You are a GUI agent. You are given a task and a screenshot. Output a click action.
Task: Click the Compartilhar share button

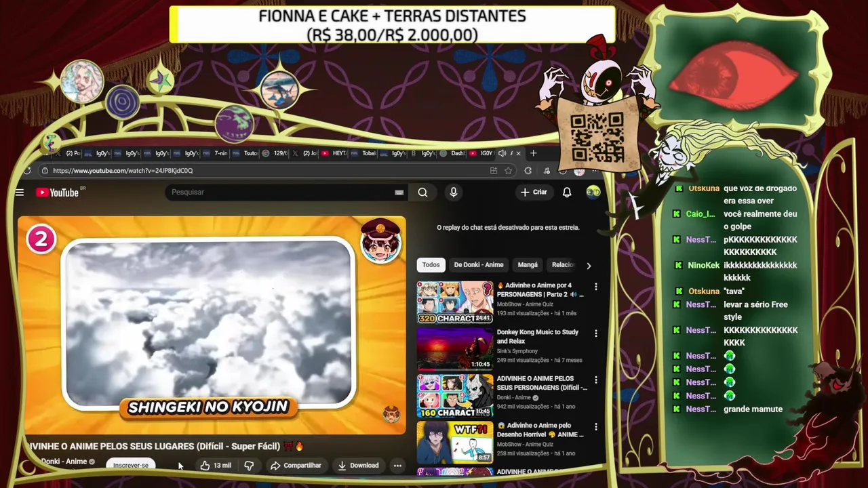pos(296,466)
